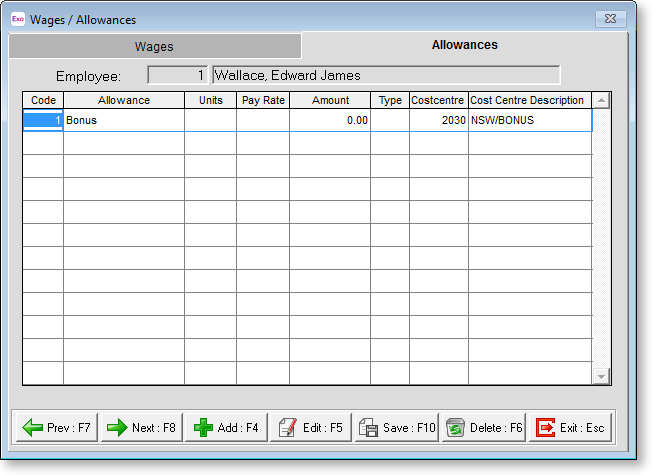The height and width of the screenshot is (475, 652).
Task: Click the NSW/BONUS cost centre description cell
Action: click(529, 120)
